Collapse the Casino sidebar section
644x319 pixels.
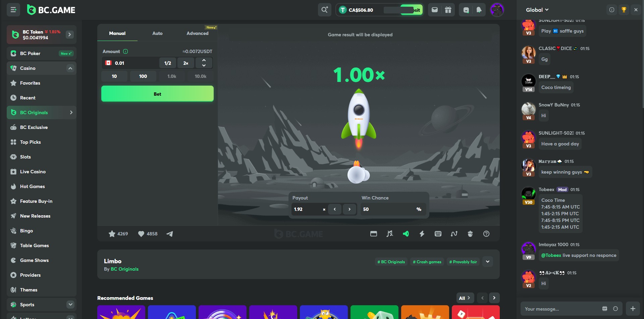point(70,68)
